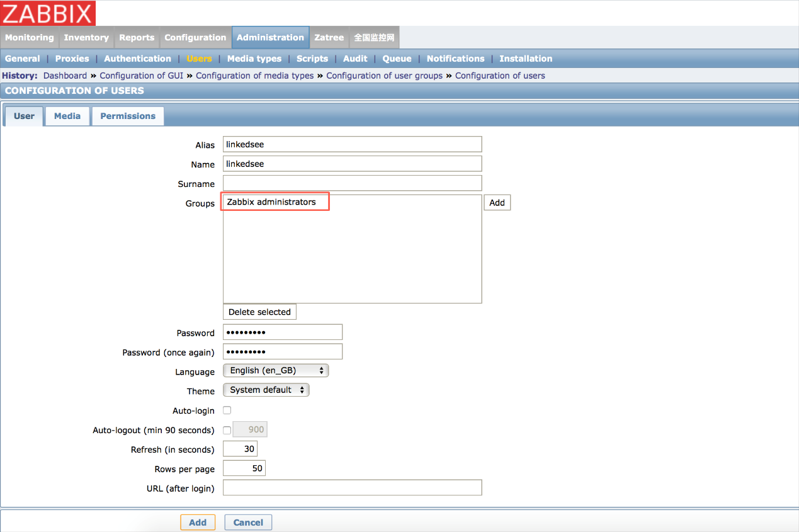Click Delete selected button

pyautogui.click(x=259, y=312)
